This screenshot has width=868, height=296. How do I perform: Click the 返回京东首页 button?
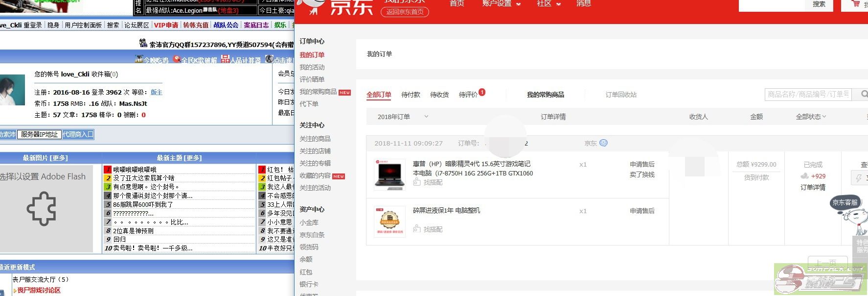pos(405,12)
